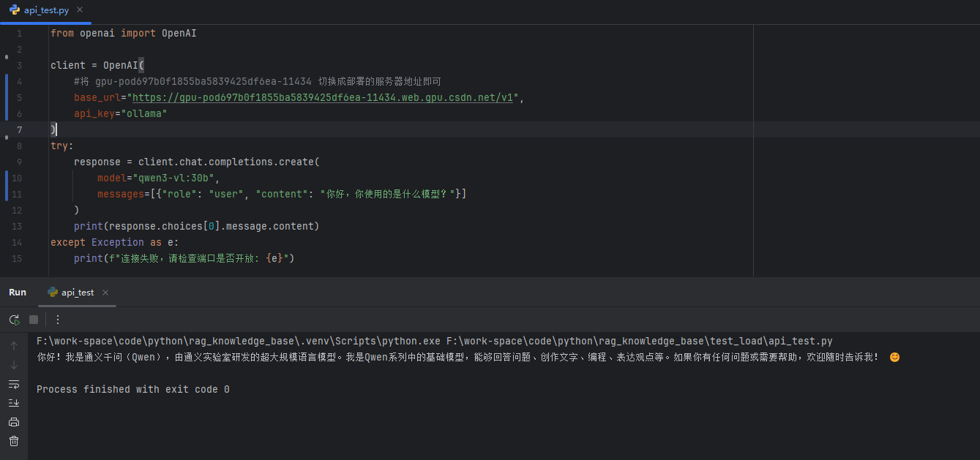The image size is (980, 460).
Task: Select the api_test.py editor tab
Action: pos(45,10)
